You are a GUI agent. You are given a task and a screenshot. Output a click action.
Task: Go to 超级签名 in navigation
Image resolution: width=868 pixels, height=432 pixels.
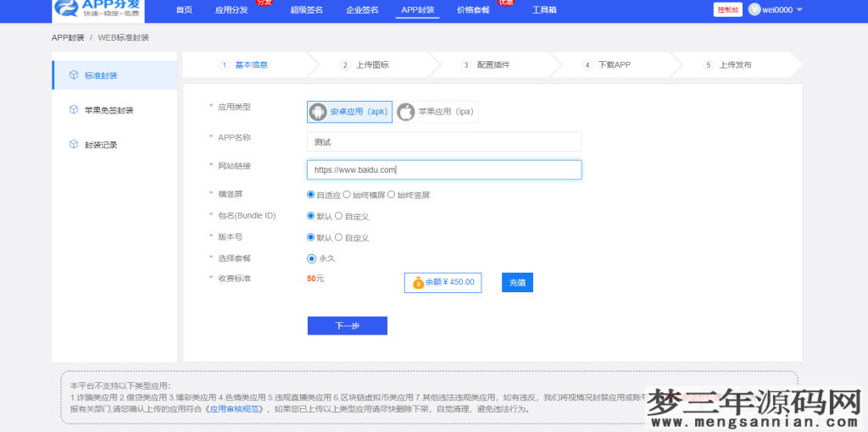click(x=307, y=10)
